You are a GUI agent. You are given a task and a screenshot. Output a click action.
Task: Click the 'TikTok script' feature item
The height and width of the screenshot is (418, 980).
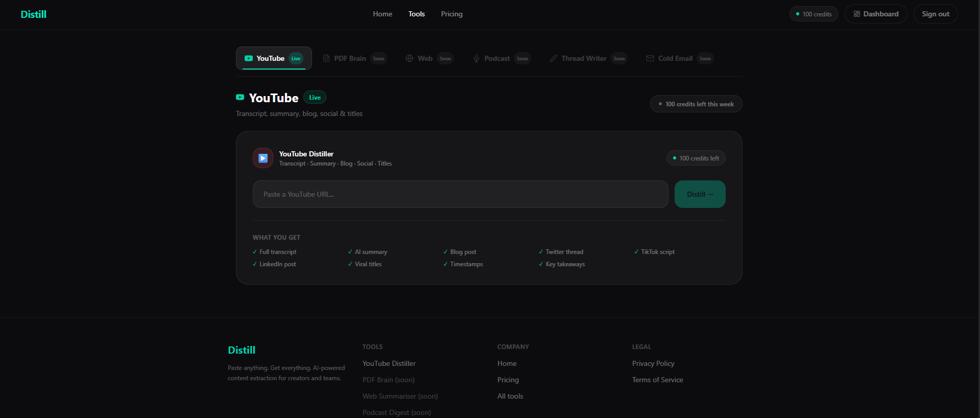(x=654, y=252)
